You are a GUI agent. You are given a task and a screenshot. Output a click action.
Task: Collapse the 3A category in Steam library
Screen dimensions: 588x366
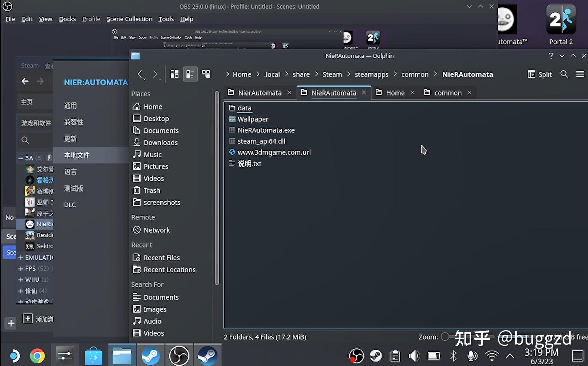coord(21,158)
